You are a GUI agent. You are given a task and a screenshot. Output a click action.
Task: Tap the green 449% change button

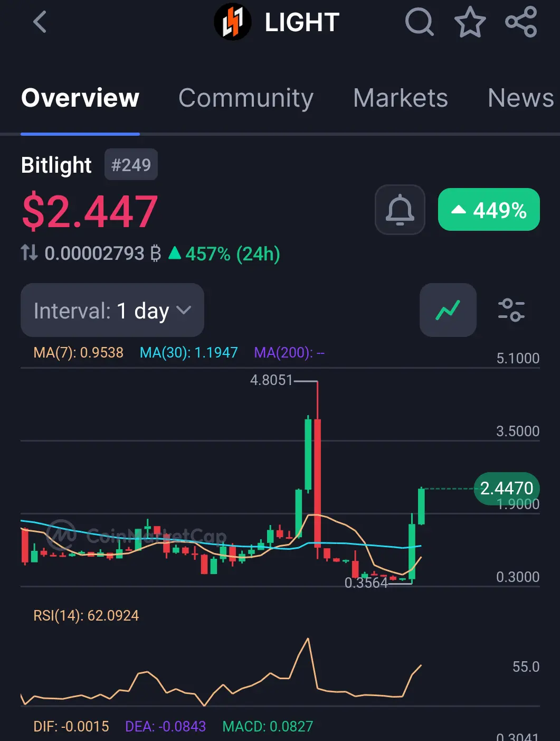tap(489, 210)
